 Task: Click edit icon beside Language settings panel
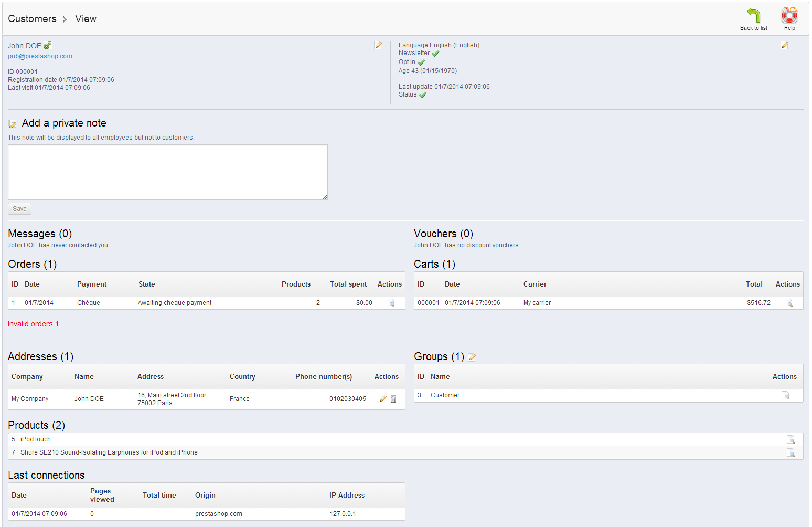[784, 45]
